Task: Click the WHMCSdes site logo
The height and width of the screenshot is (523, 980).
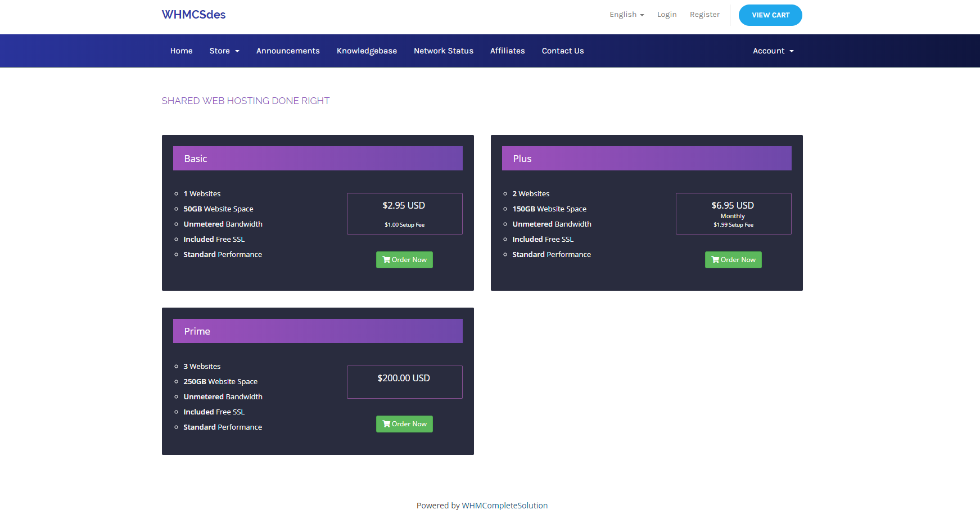Action: (193, 15)
